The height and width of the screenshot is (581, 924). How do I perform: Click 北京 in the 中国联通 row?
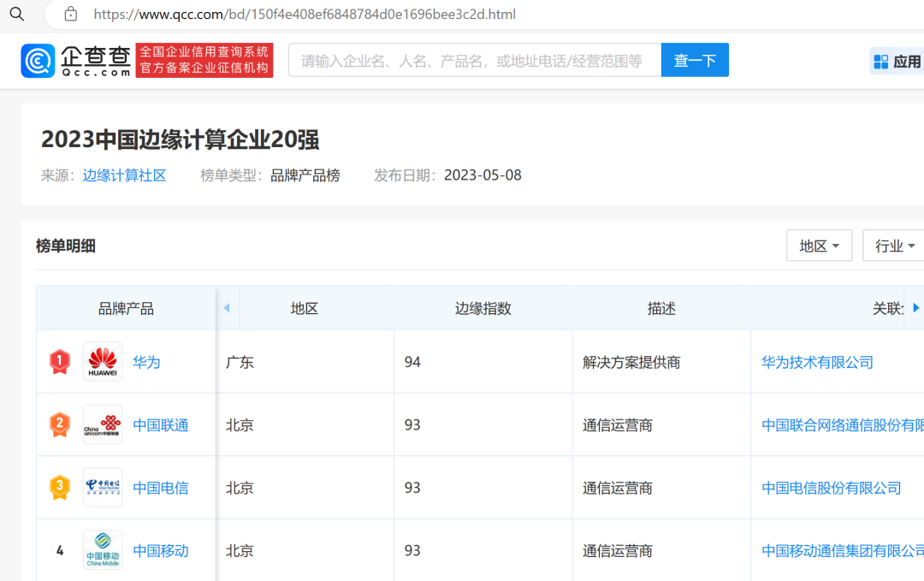(240, 425)
